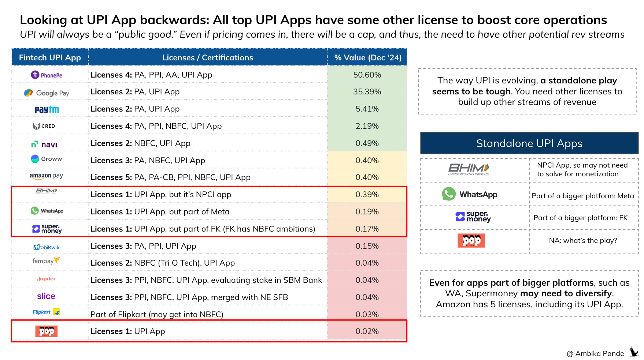
Task: Click 'Licenses 3: PA, NBFC, UPI App'
Action: tap(148, 160)
